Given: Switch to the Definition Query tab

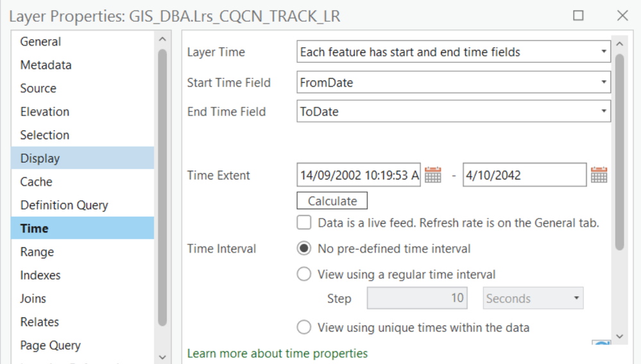Looking at the screenshot, I should (64, 205).
